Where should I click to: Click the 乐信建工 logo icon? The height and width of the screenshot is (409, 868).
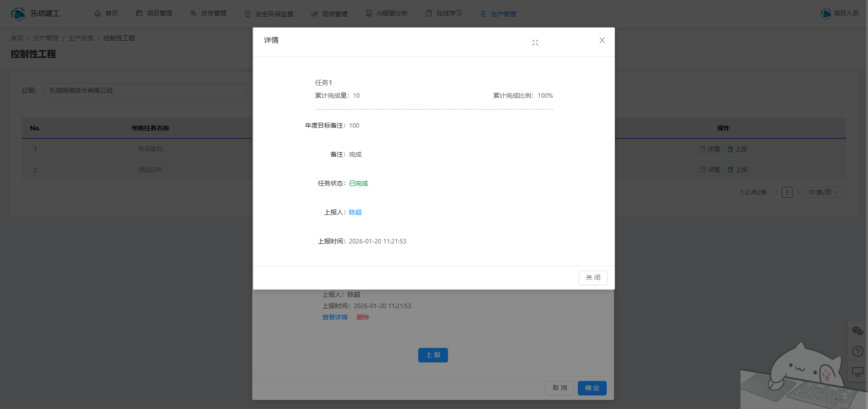tap(18, 14)
